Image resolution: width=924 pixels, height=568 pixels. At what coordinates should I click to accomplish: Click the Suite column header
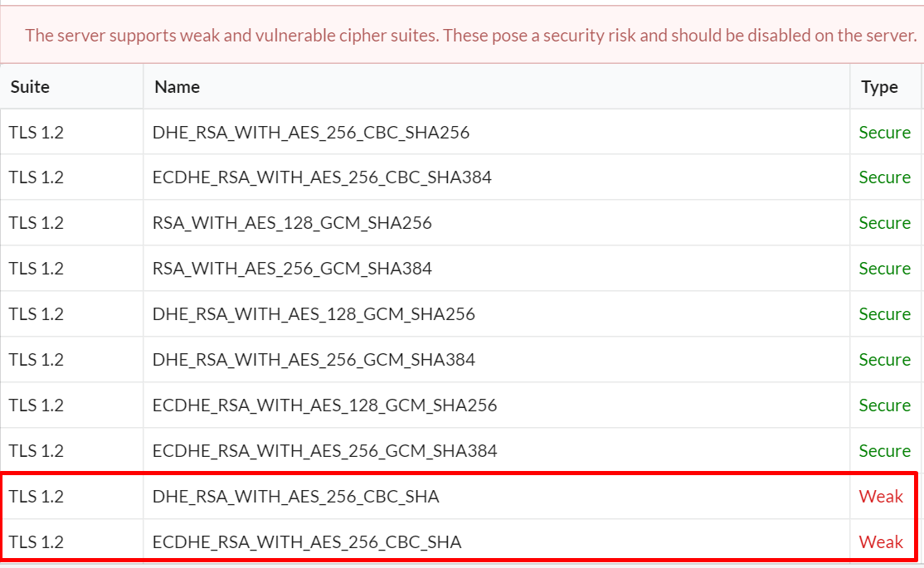pyautogui.click(x=30, y=87)
